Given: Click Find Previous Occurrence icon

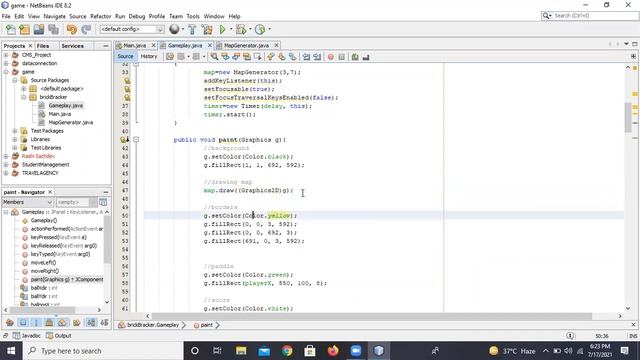Looking at the screenshot, I should point(225,57).
